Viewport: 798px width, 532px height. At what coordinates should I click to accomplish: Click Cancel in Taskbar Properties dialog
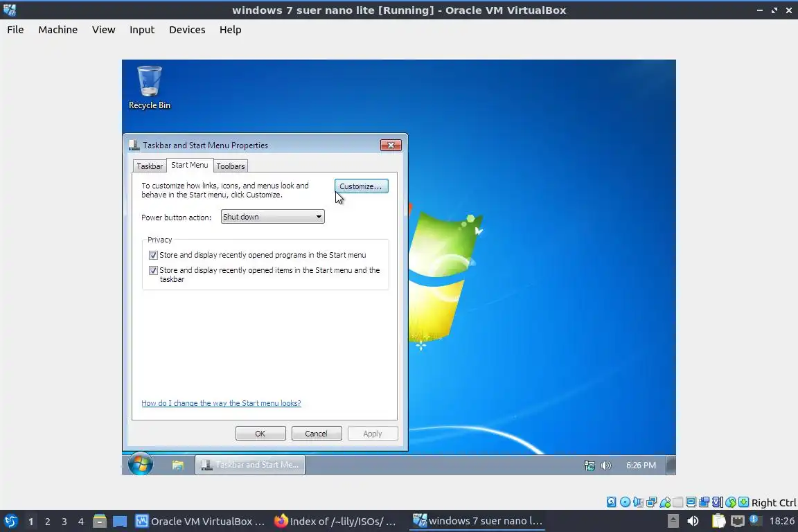click(x=316, y=434)
